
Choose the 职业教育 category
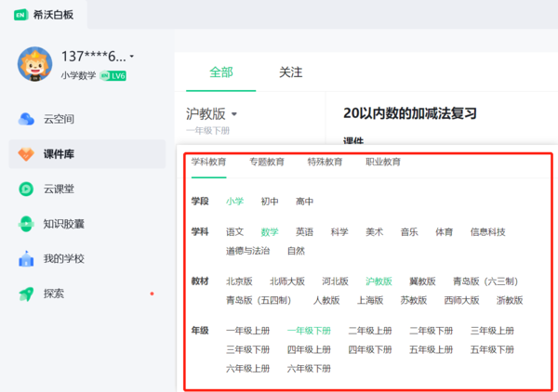tap(383, 162)
